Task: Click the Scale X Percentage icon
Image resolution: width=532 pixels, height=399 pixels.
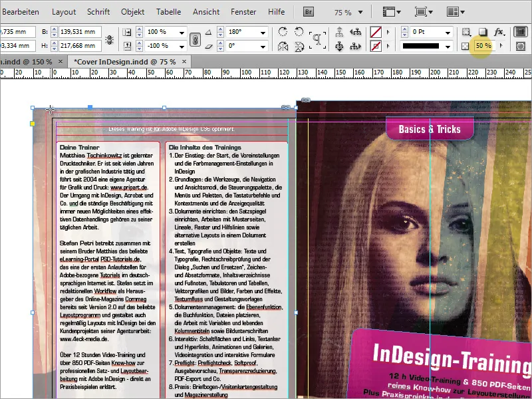Action: click(127, 32)
